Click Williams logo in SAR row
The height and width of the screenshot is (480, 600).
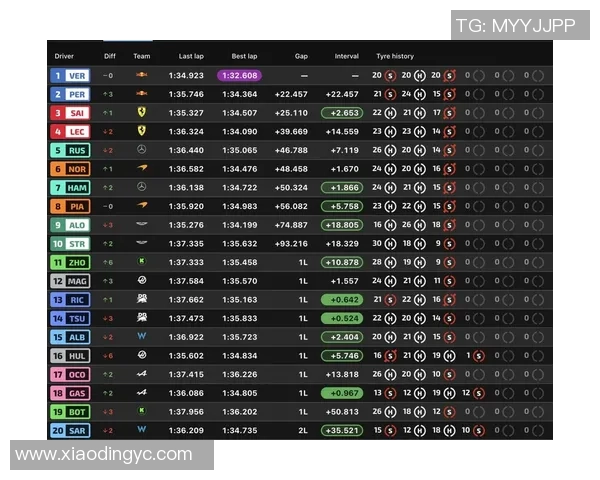[142, 429]
